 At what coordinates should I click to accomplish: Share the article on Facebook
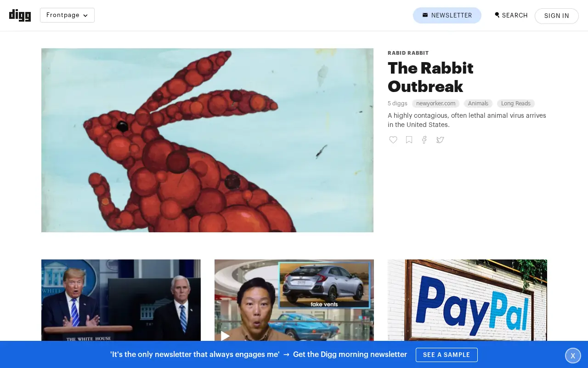[424, 140]
